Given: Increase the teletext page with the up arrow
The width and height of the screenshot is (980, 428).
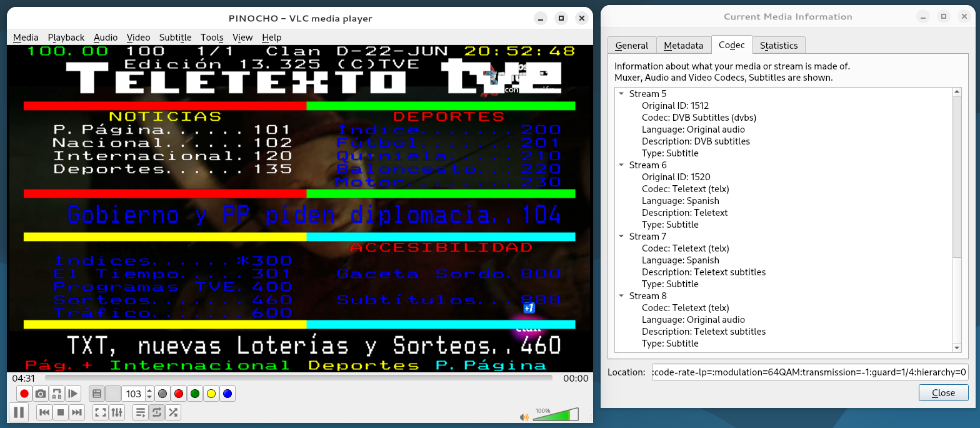Looking at the screenshot, I should 149,390.
